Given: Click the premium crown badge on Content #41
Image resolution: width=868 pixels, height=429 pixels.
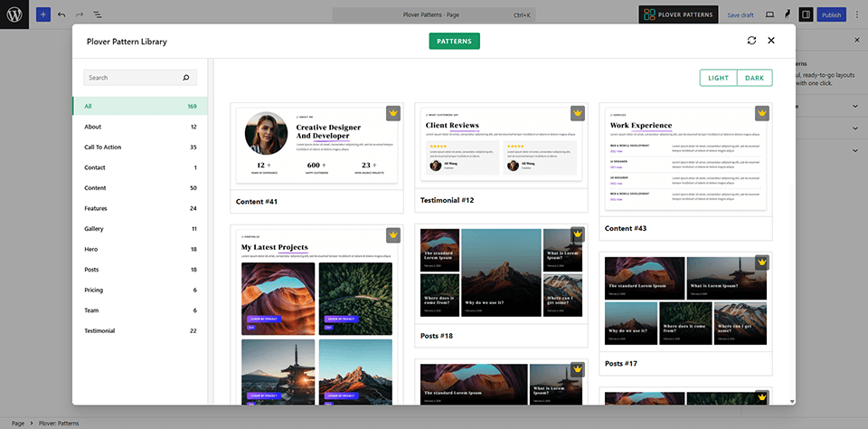Looking at the screenshot, I should (393, 113).
